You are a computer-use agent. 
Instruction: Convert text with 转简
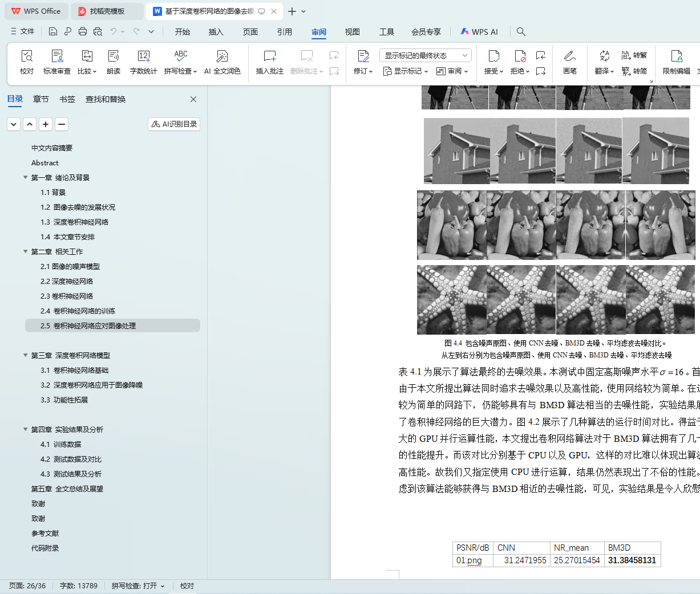tap(634, 71)
